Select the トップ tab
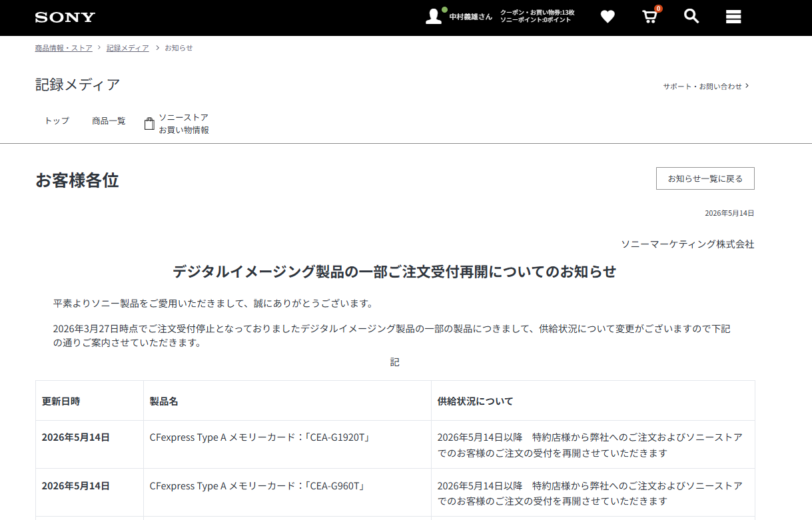 (x=57, y=121)
